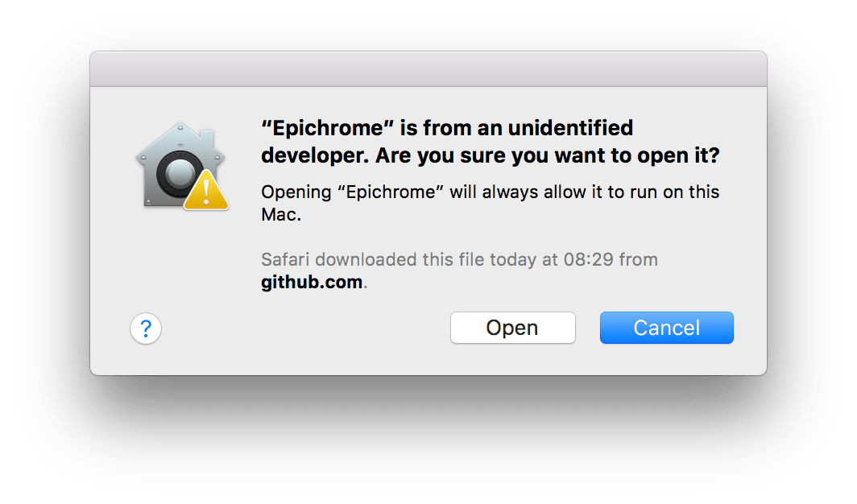Click the word "Opening" starting the message

[296, 192]
